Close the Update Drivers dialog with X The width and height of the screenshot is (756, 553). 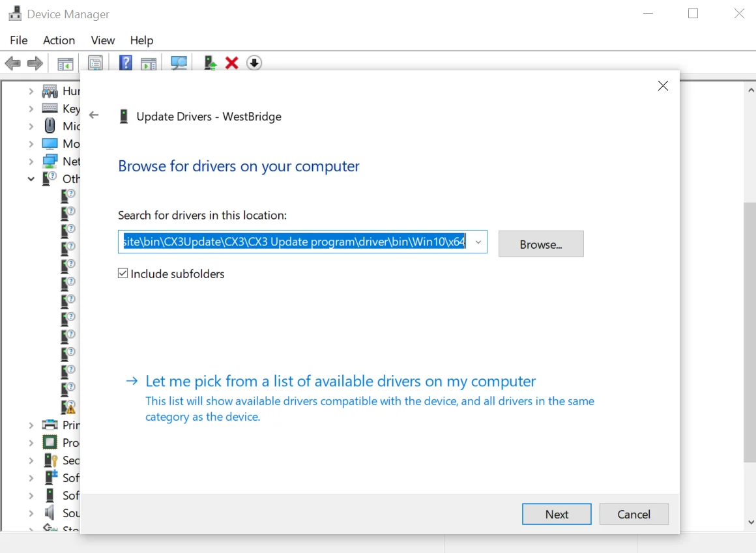(x=663, y=86)
